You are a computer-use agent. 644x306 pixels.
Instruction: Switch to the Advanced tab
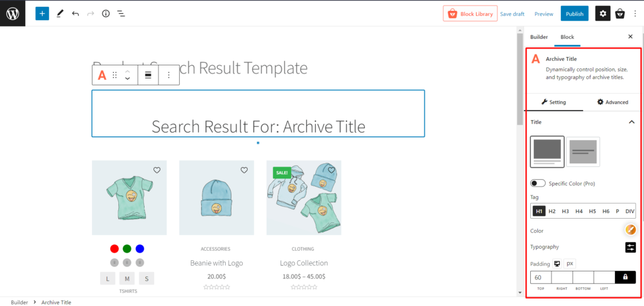(x=613, y=102)
